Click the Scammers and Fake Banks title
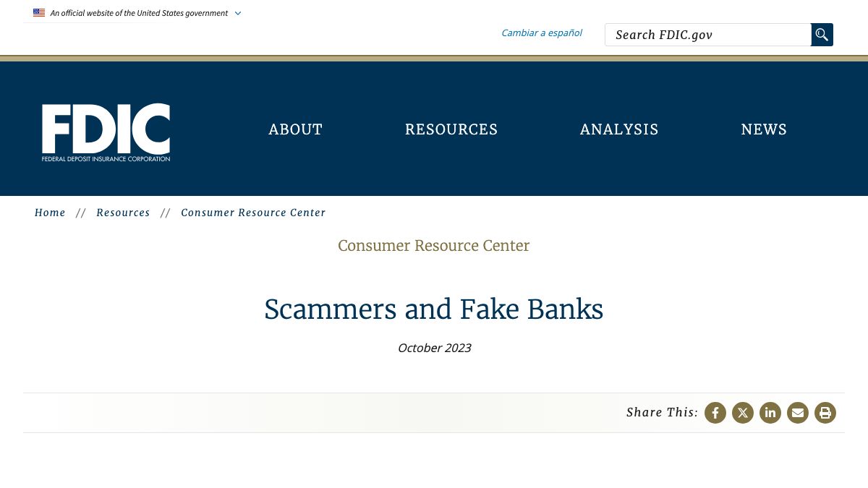 coord(433,309)
